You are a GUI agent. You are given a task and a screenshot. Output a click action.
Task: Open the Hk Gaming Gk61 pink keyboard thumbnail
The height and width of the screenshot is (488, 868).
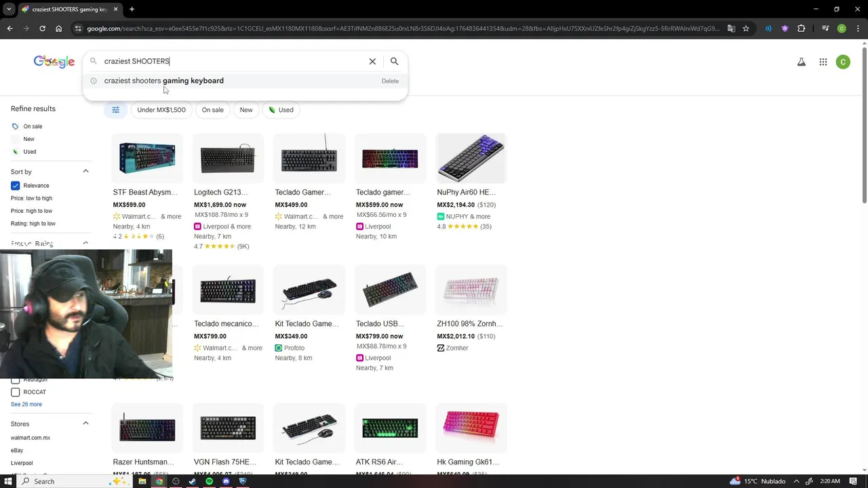click(471, 427)
